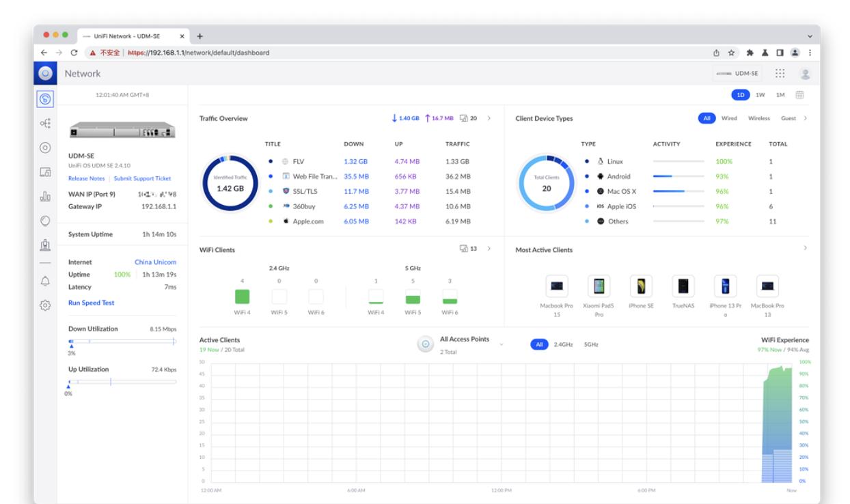Image resolution: width=850 pixels, height=504 pixels.
Task: Click the notifications bell icon
Action: point(45,281)
